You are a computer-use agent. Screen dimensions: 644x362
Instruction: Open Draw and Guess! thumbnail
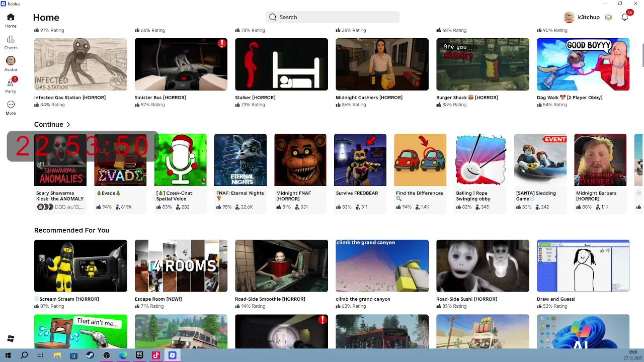click(583, 266)
